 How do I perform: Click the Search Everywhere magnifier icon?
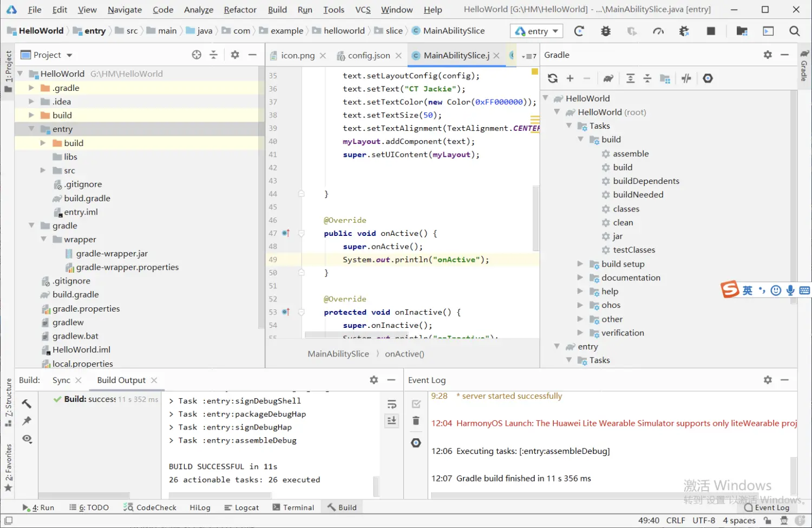coord(794,31)
